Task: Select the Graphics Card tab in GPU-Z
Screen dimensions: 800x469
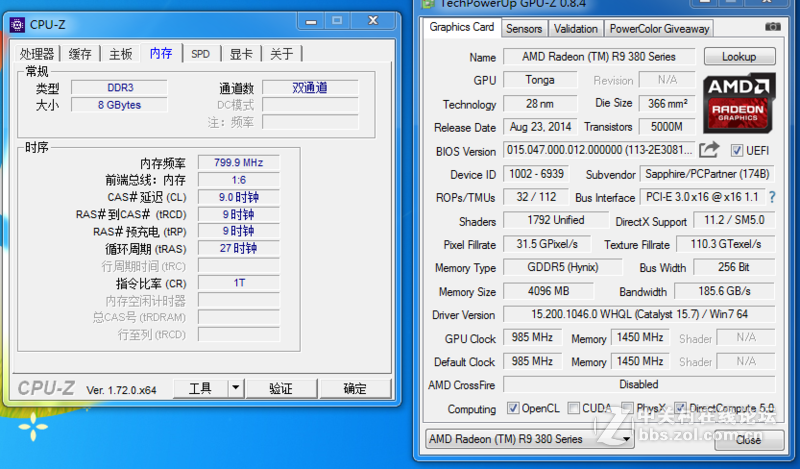Action: 462,27
